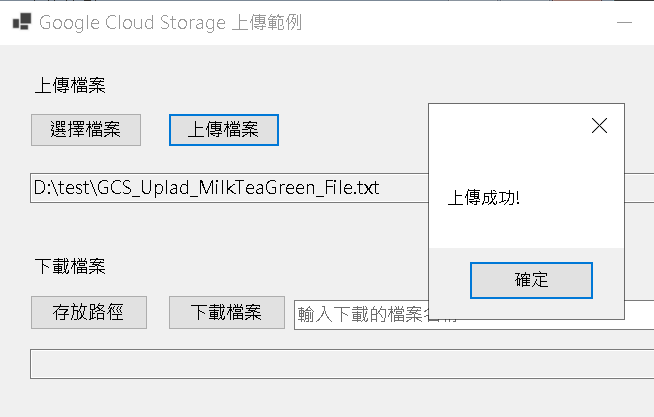Screen dimensions: 654x417
Task: Click the 上傳成功! message text
Action: click(x=484, y=198)
